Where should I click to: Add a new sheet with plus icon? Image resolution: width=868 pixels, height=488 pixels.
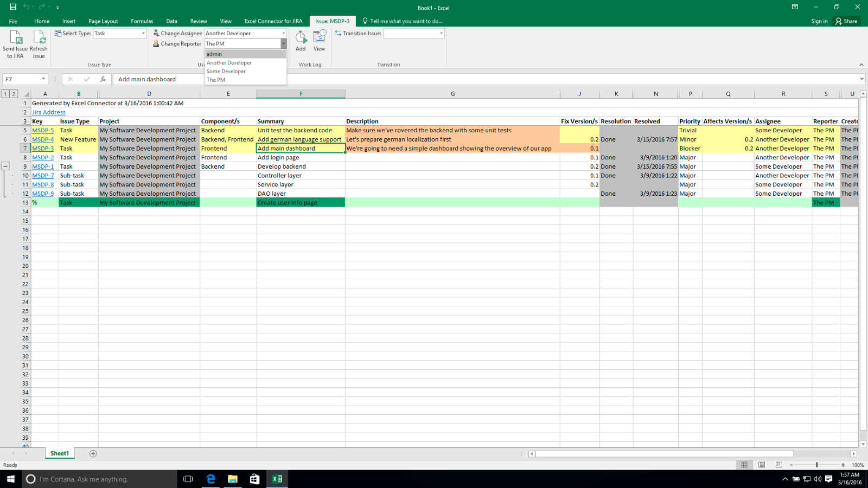pyautogui.click(x=93, y=454)
